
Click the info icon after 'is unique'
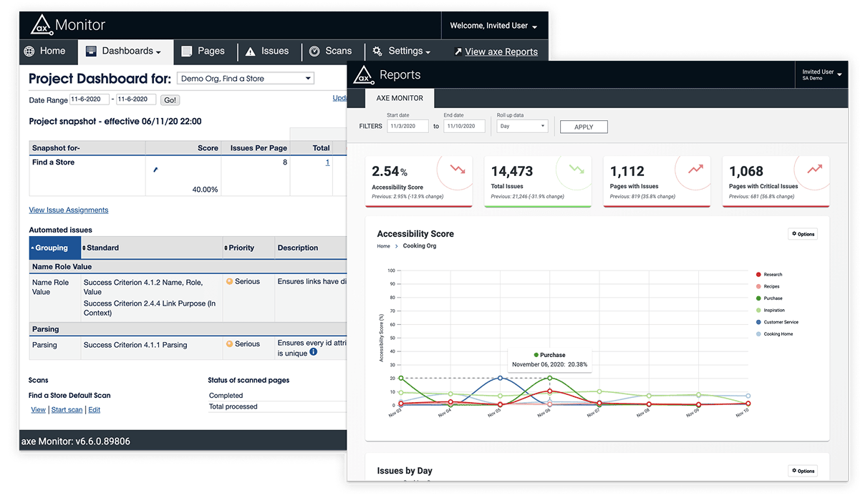click(313, 352)
